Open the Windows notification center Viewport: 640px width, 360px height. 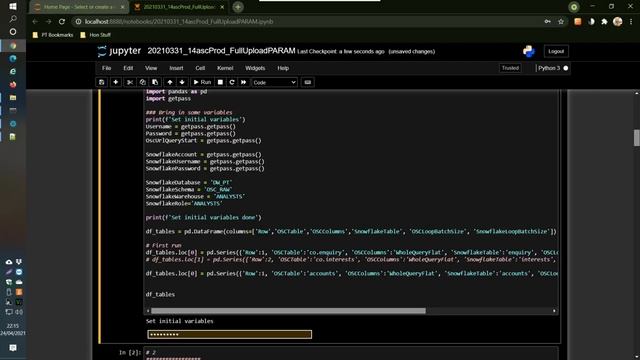click(13, 348)
